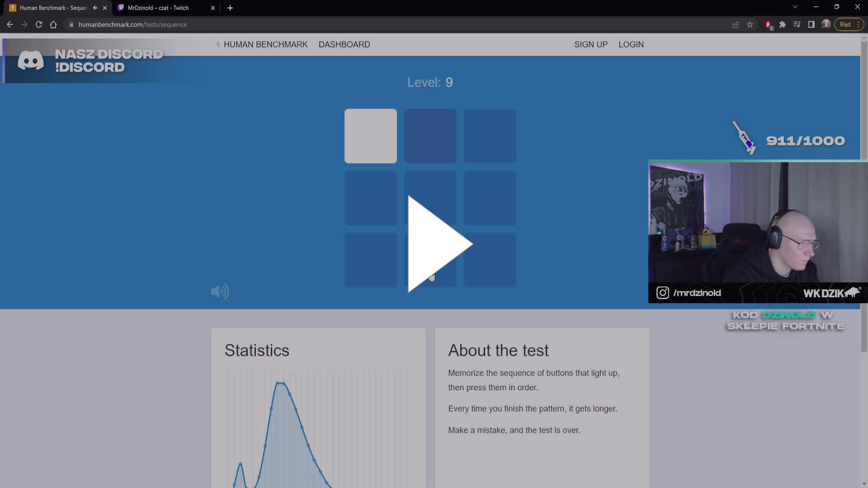Click the browser back arrow
This screenshot has width=868, height=488.
pyautogui.click(x=10, y=24)
